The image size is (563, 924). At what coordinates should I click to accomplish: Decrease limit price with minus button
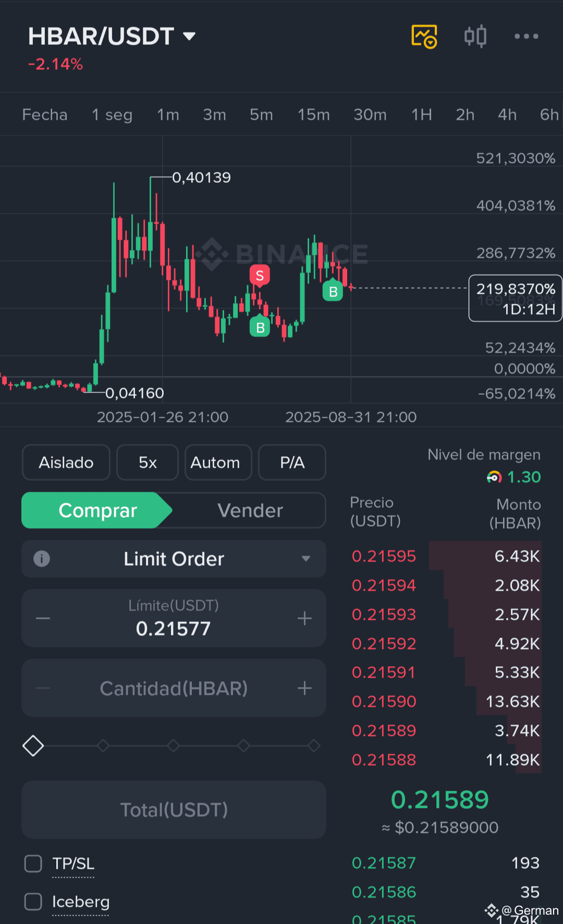43,618
